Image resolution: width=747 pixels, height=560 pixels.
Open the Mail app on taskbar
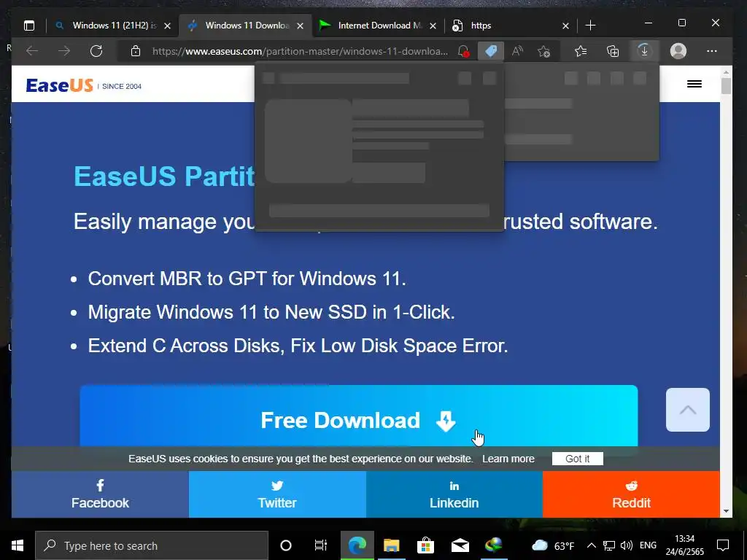click(460, 545)
